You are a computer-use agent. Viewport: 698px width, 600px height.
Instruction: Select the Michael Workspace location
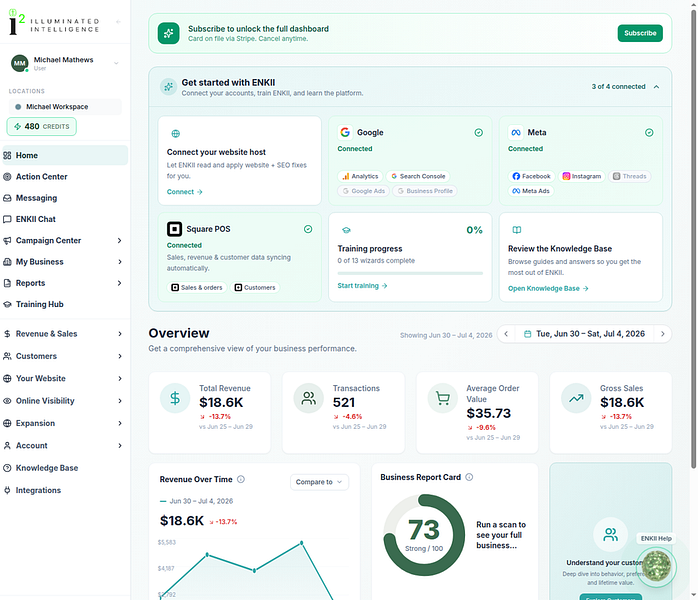[x=65, y=107]
